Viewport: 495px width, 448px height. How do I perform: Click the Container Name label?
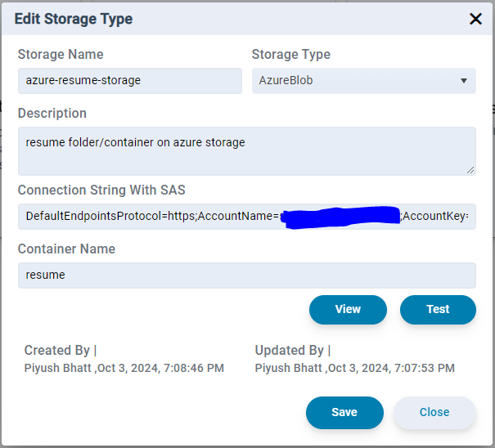(x=66, y=249)
